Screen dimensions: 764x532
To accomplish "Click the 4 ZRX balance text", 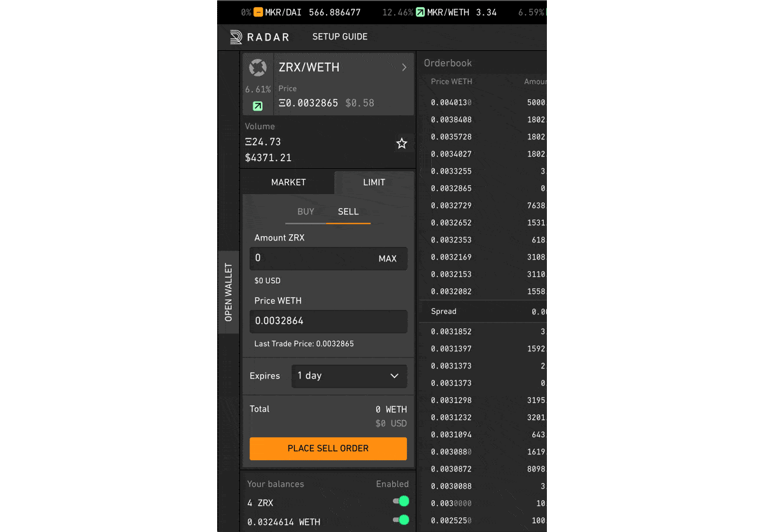I will 260,503.
